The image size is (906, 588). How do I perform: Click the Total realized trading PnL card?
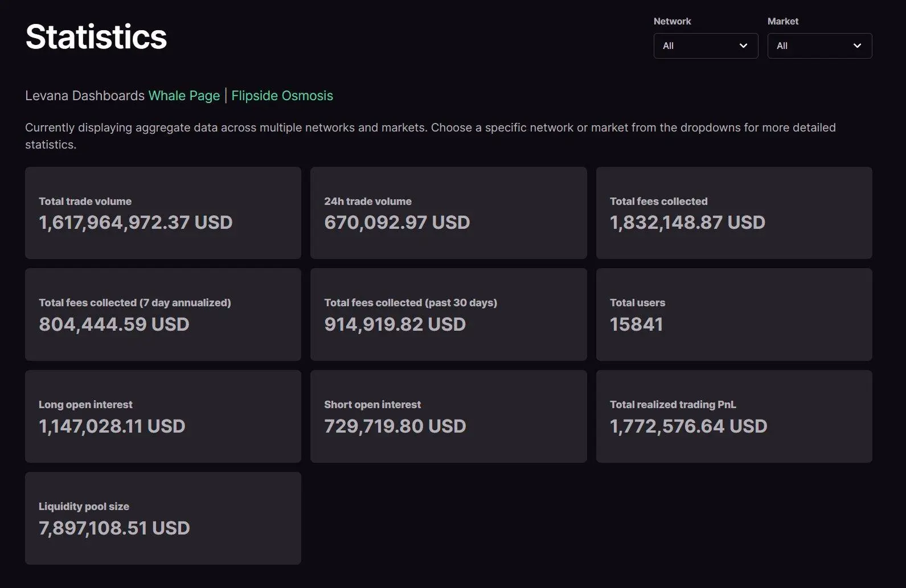point(733,416)
